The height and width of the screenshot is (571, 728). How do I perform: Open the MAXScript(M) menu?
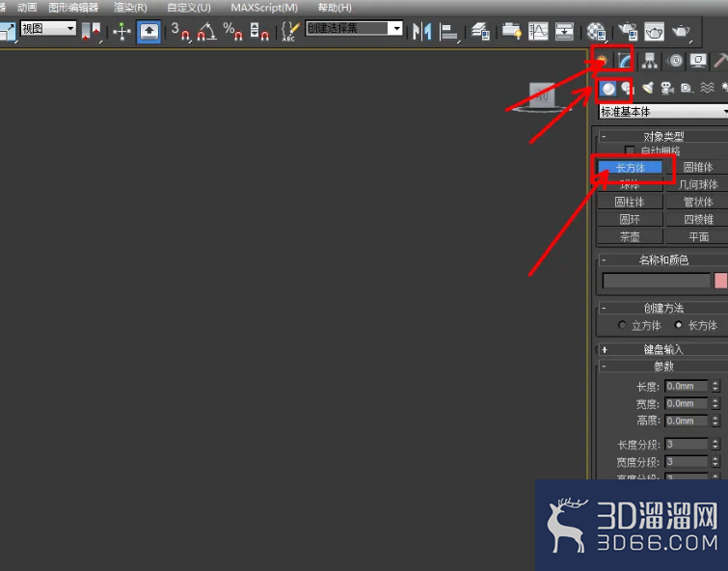click(x=264, y=8)
